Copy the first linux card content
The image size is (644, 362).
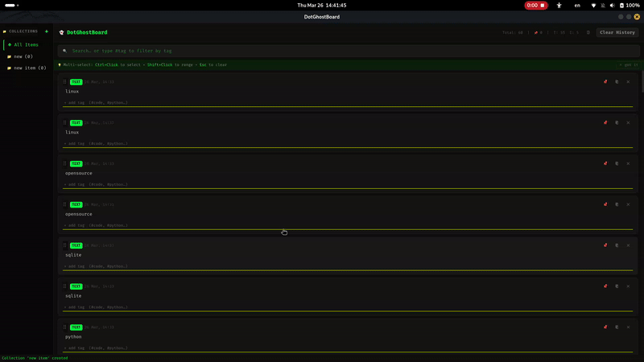617,82
